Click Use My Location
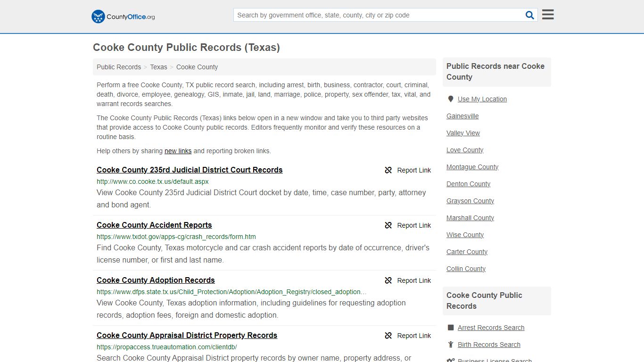 point(482,99)
